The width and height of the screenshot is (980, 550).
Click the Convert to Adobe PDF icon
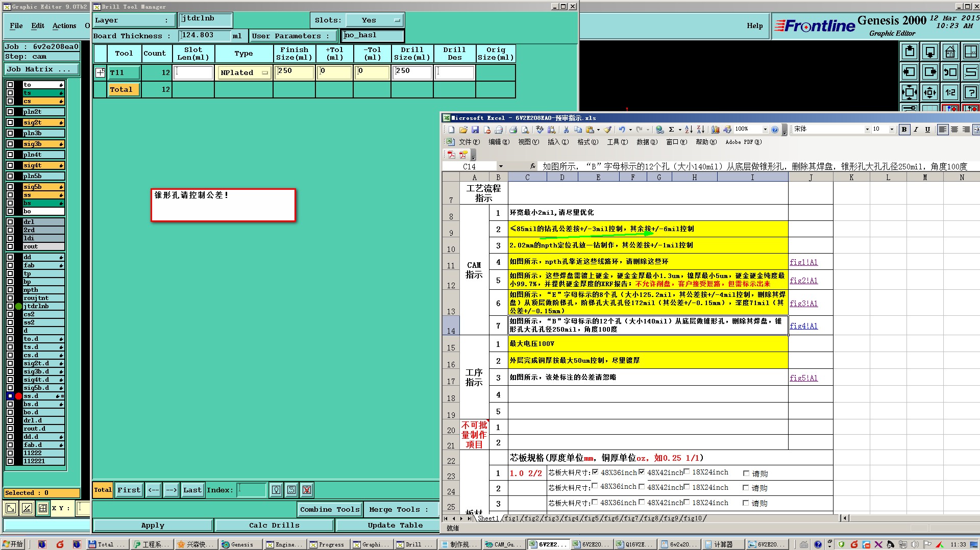click(451, 155)
